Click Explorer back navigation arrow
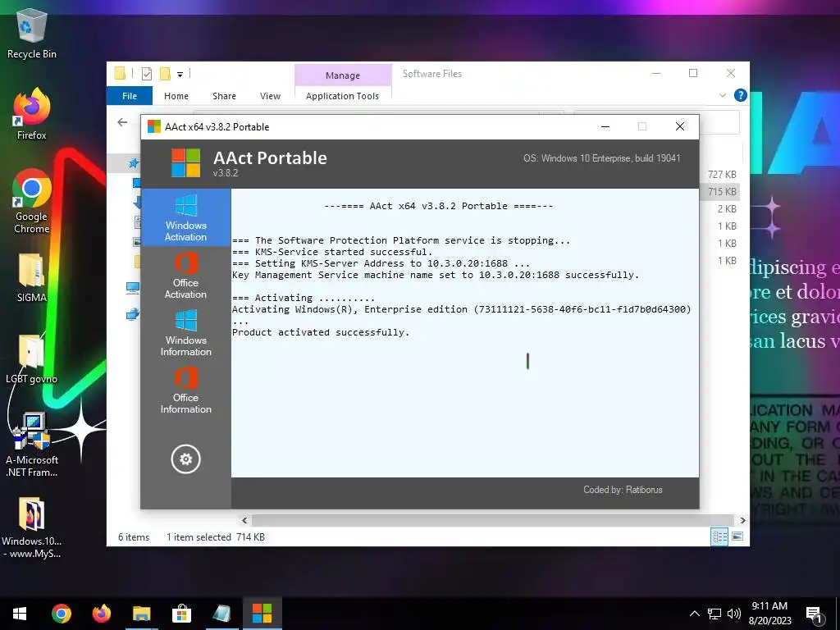The image size is (840, 630). pyautogui.click(x=122, y=122)
